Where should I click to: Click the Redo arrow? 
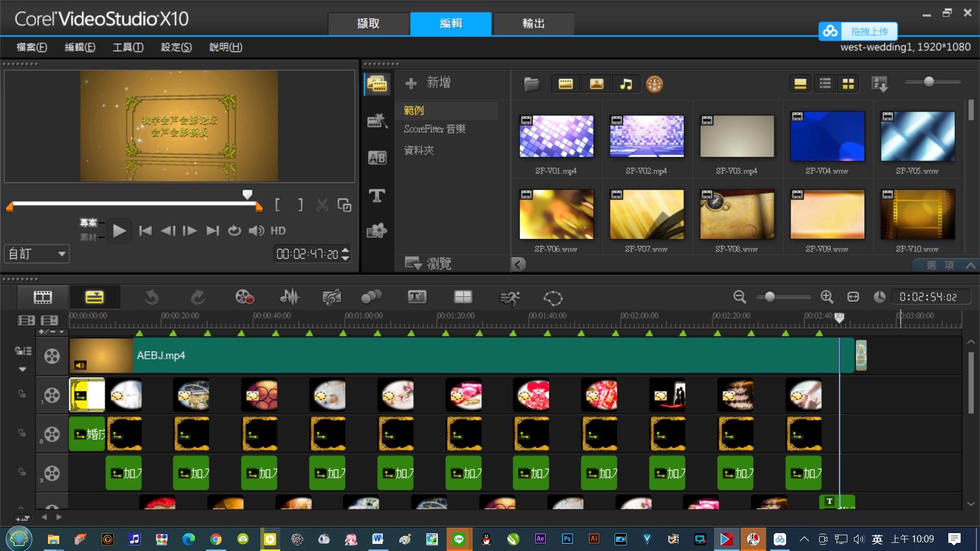(x=198, y=297)
